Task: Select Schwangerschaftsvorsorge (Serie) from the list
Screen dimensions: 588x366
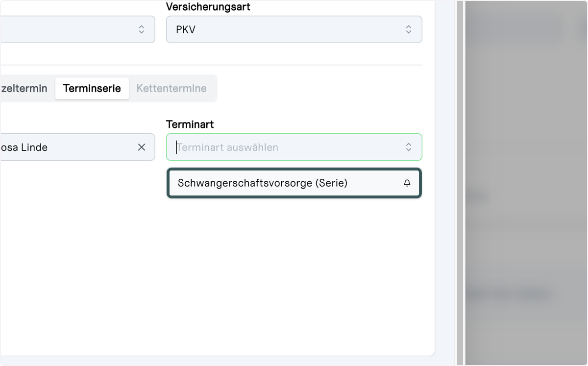Action: tap(294, 183)
